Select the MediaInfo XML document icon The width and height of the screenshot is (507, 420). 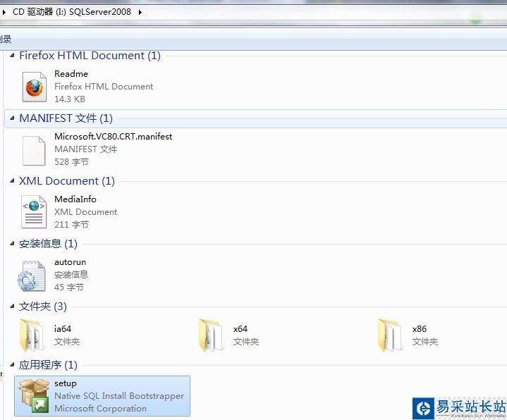[x=34, y=211]
